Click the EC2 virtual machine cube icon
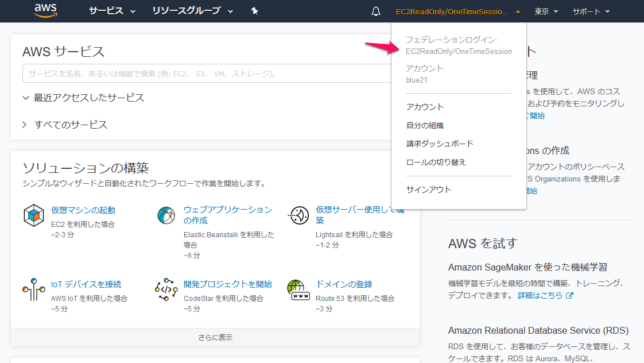This screenshot has width=644, height=363. click(34, 215)
